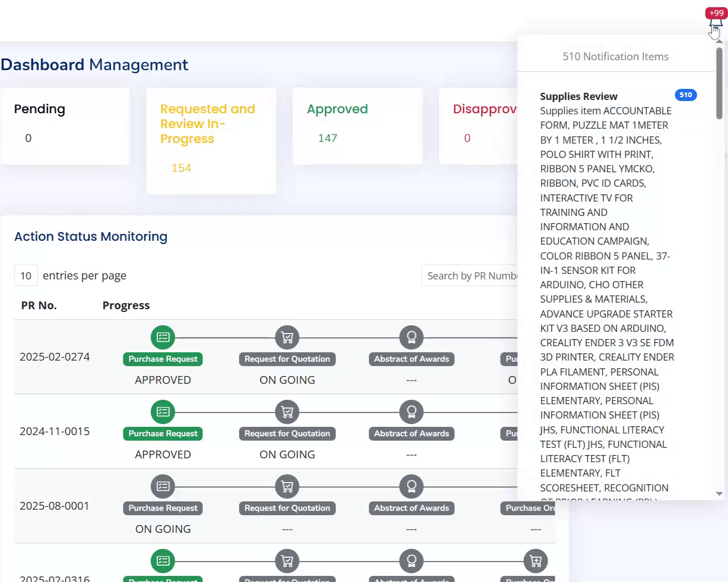The width and height of the screenshot is (728, 582).
Task: Click the Purchase Request label for PR 2025-02-0274
Action: [x=163, y=359]
